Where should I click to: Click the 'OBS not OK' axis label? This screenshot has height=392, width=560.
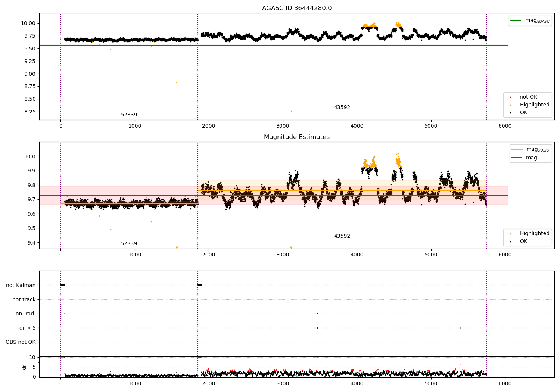pyautogui.click(x=21, y=342)
